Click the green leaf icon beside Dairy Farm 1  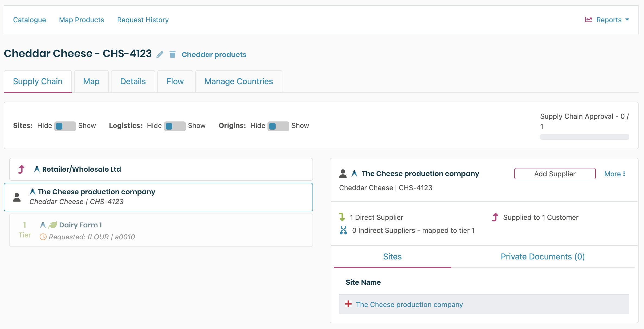[53, 225]
